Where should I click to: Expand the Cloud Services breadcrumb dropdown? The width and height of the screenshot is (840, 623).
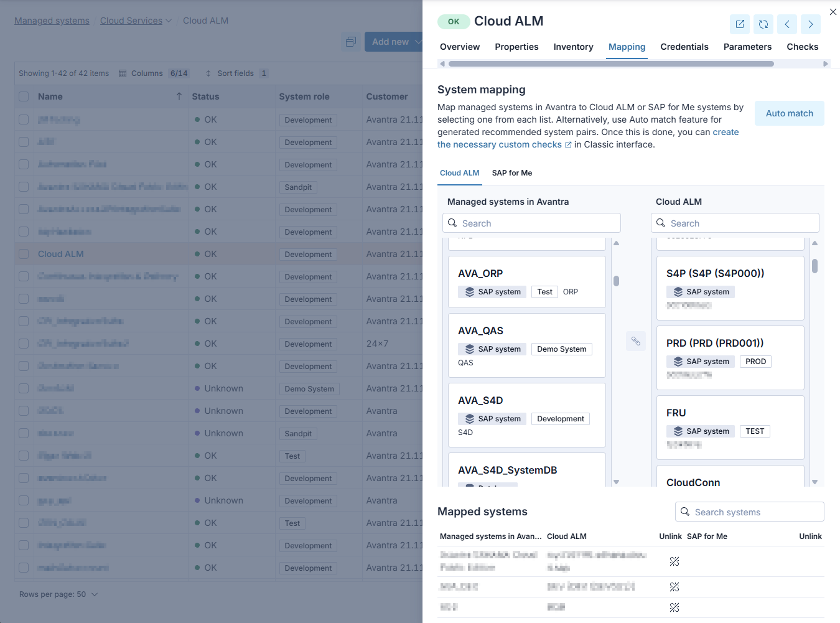point(169,21)
